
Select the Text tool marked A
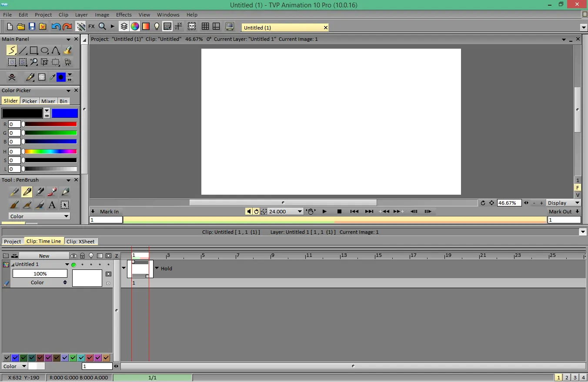[52, 205]
